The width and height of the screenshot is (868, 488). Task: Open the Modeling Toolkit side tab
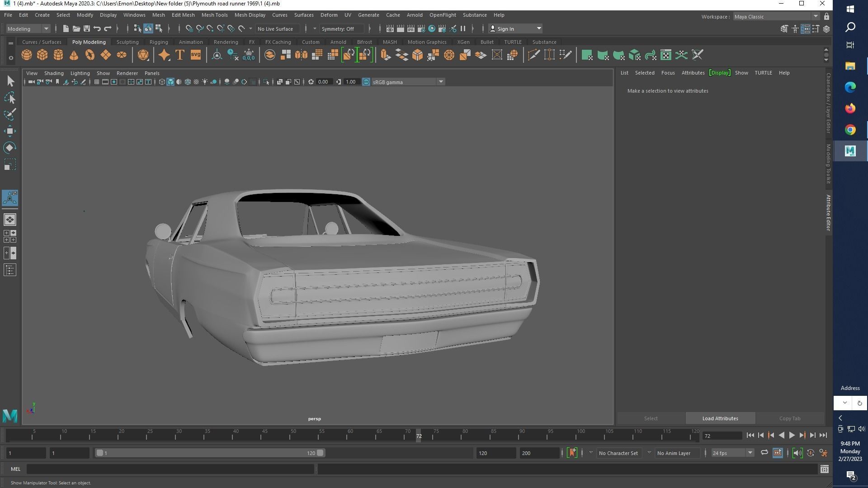click(x=828, y=164)
